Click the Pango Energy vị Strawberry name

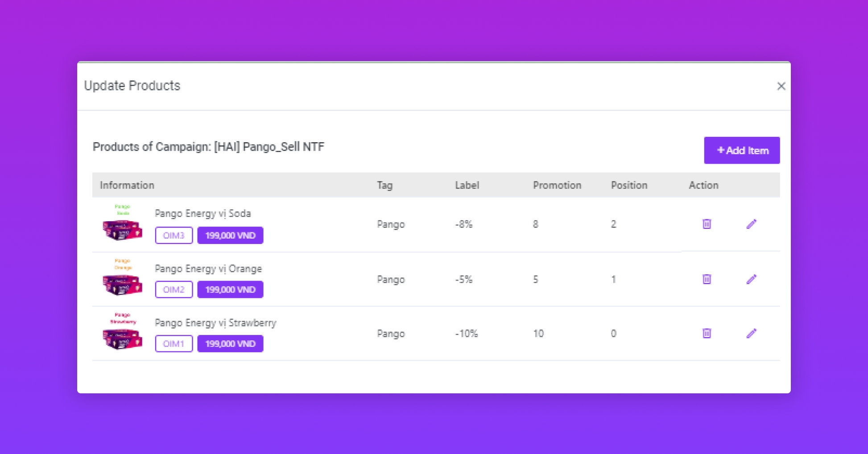[215, 323]
